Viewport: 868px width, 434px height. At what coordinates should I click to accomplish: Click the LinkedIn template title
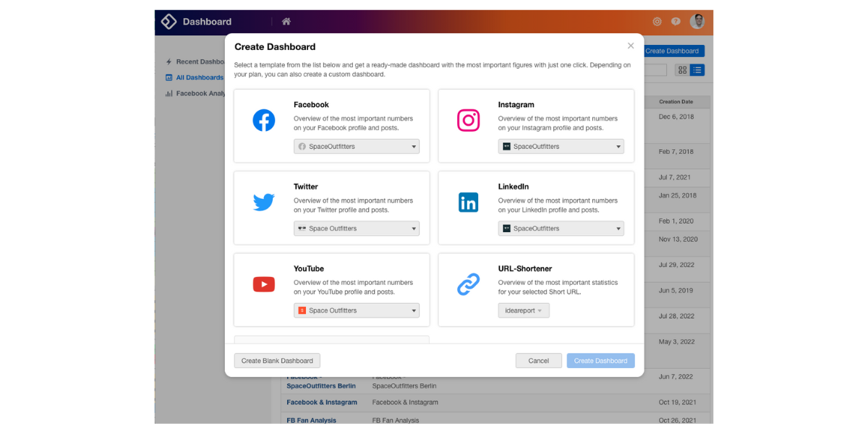[x=514, y=187]
